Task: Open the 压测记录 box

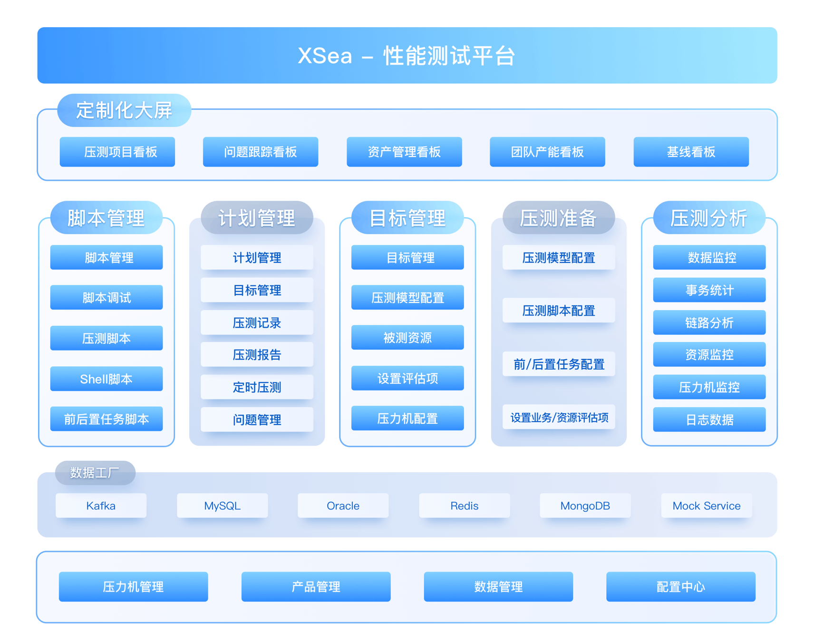Action: [257, 322]
